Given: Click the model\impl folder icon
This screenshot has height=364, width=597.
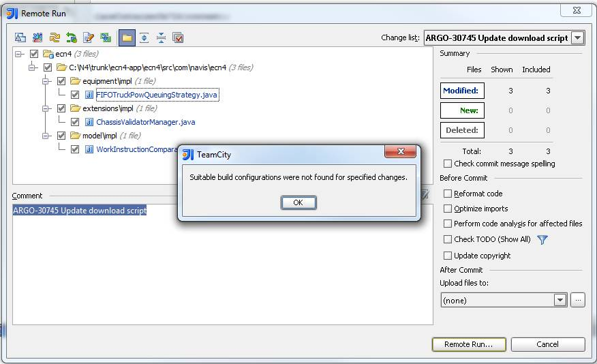Looking at the screenshot, I should pyautogui.click(x=75, y=136).
